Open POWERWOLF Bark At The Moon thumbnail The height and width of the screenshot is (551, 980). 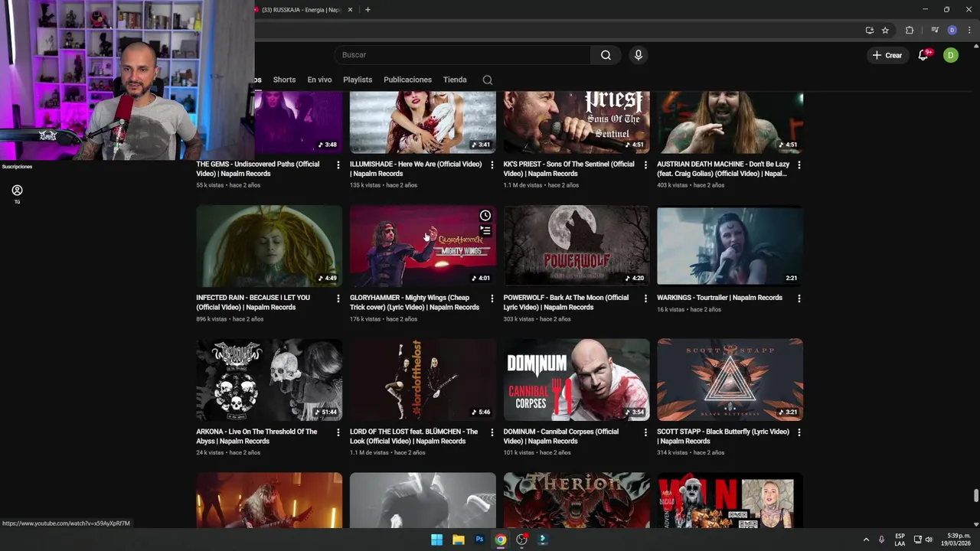click(x=577, y=246)
